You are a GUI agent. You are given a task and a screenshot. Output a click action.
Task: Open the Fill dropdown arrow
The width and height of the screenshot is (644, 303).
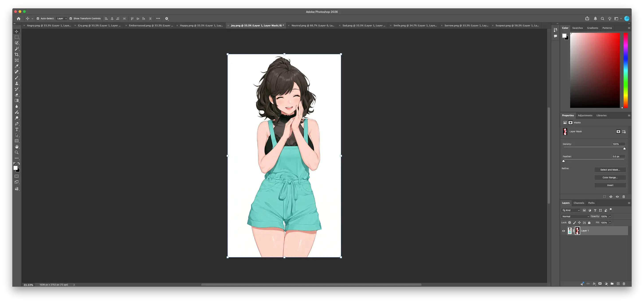tap(610, 223)
